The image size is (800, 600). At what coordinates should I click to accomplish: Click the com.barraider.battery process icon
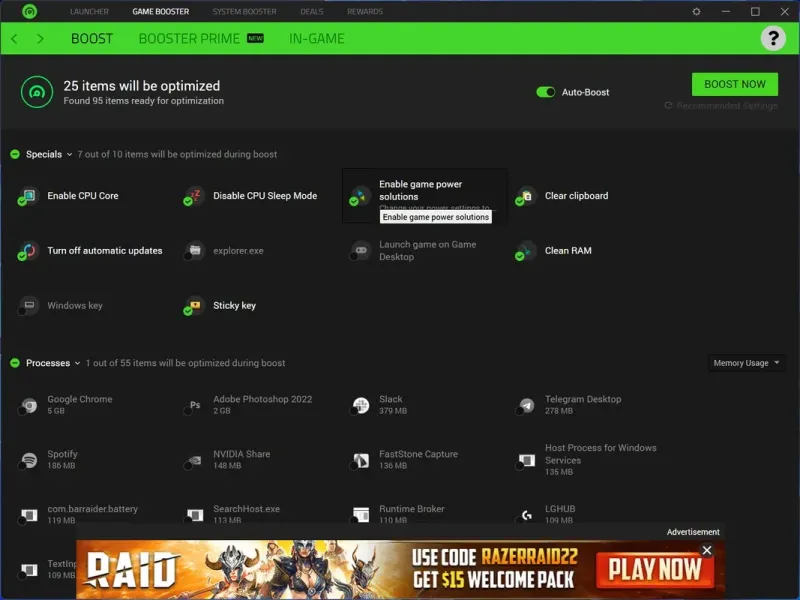28,515
